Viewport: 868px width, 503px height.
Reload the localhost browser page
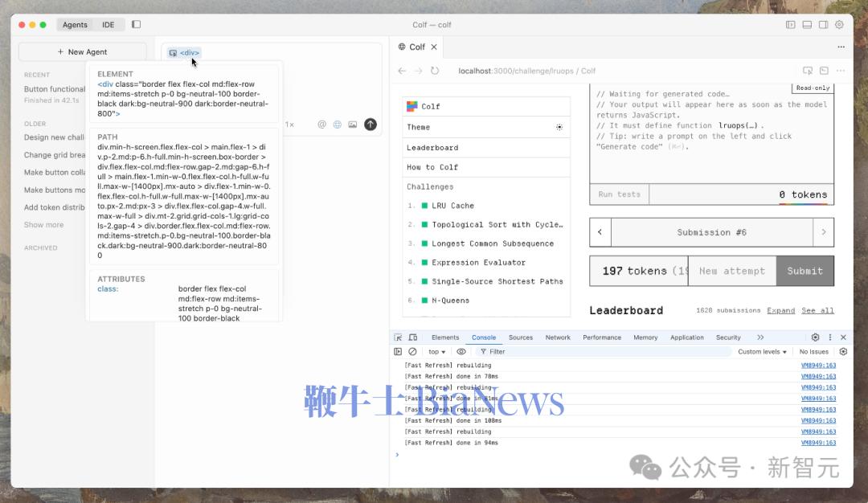pos(435,71)
